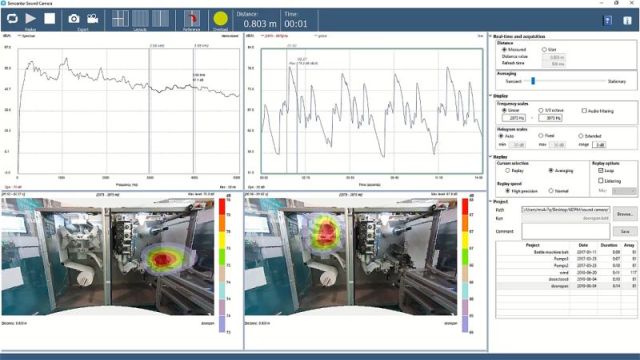
Task: Select the third layout icon
Action: tap(160, 19)
